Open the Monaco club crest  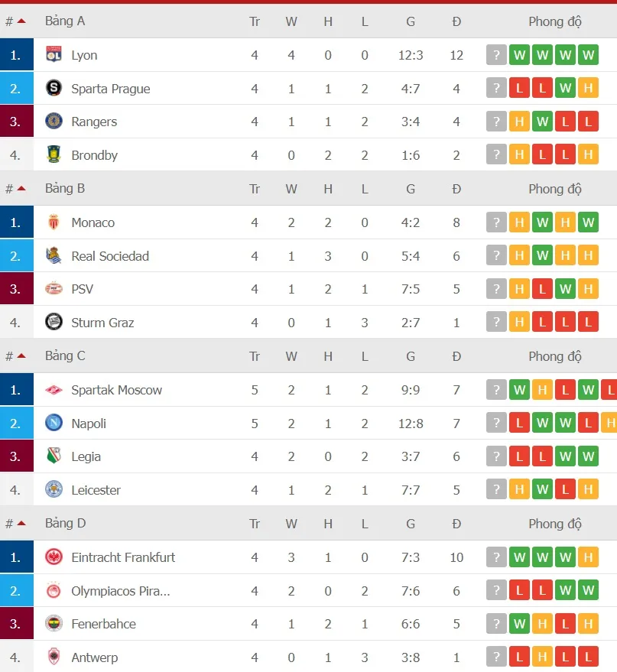tap(54, 222)
